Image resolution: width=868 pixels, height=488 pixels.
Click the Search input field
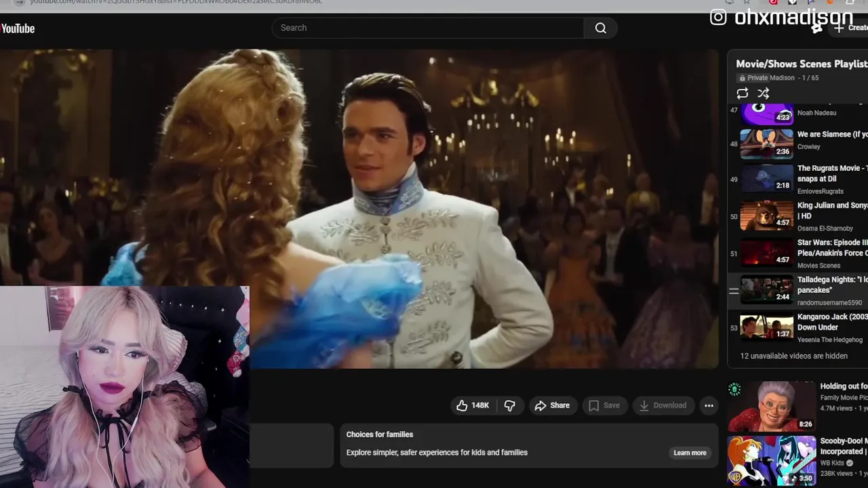[428, 28]
